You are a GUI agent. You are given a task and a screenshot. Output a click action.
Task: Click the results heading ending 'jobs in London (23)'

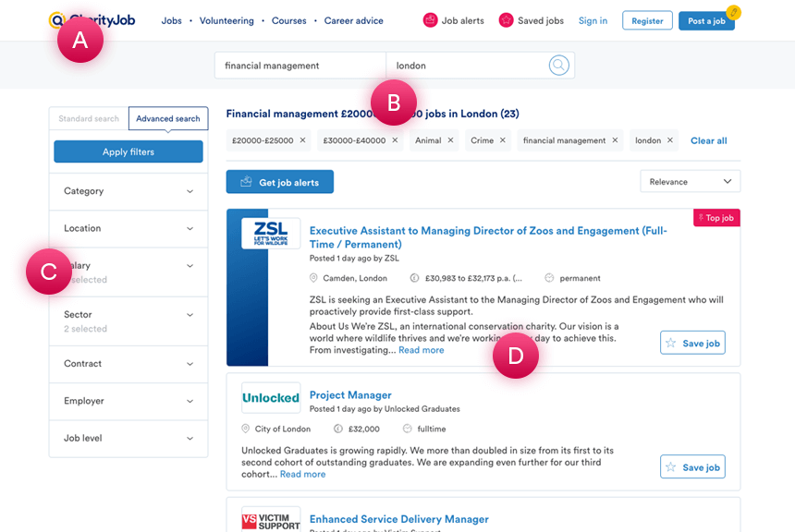(x=373, y=114)
